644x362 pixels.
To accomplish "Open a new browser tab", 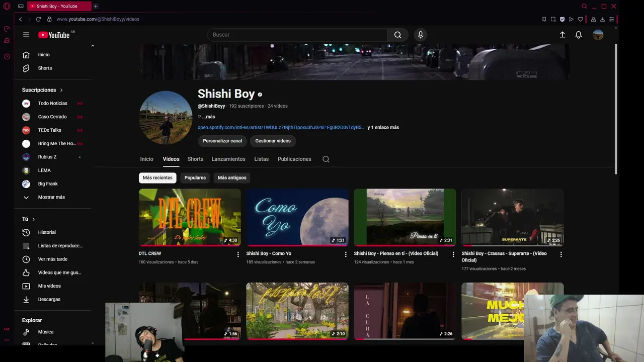I will click(96, 6).
